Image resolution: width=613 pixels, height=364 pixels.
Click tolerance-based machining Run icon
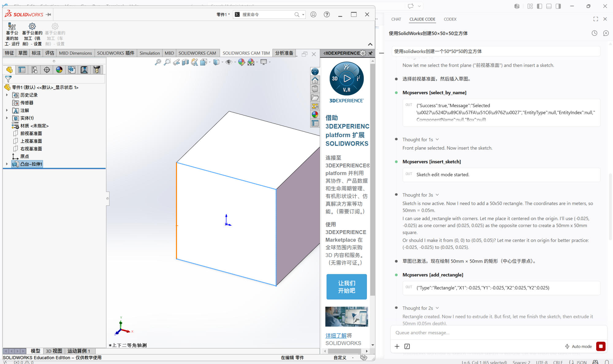pyautogui.click(x=12, y=34)
